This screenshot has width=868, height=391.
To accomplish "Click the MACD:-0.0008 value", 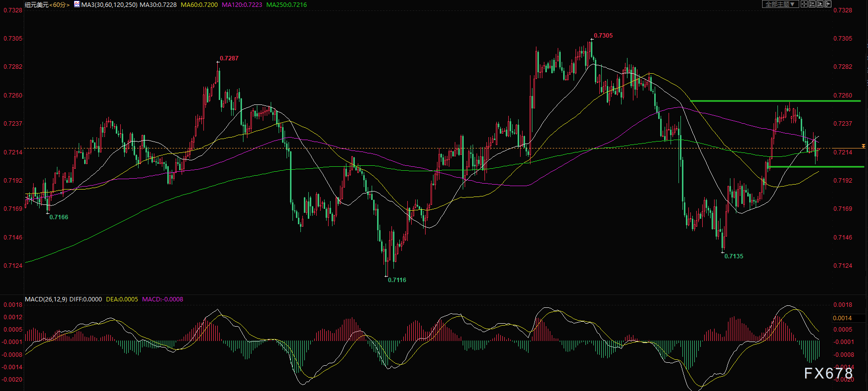I will (x=162, y=299).
